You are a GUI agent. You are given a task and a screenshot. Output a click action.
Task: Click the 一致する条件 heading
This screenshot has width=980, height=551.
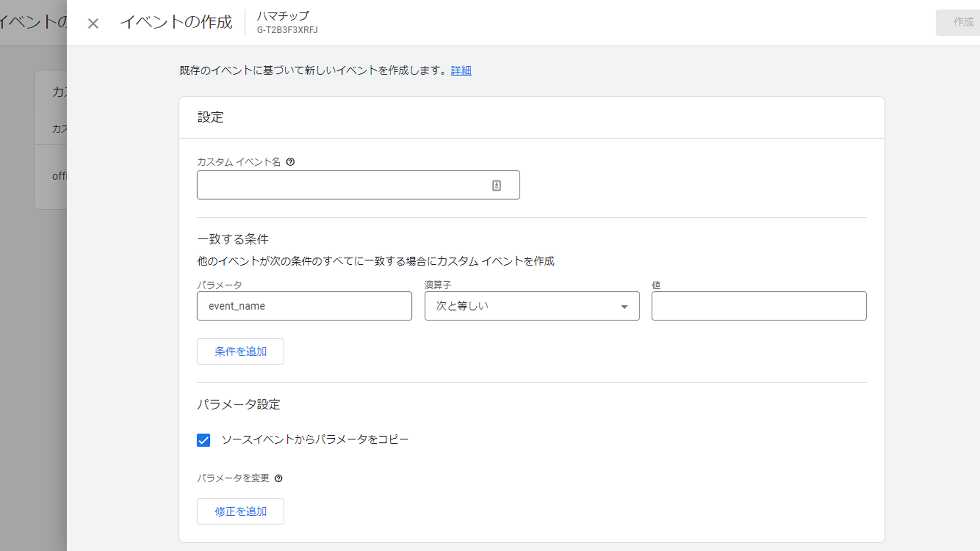tap(233, 239)
